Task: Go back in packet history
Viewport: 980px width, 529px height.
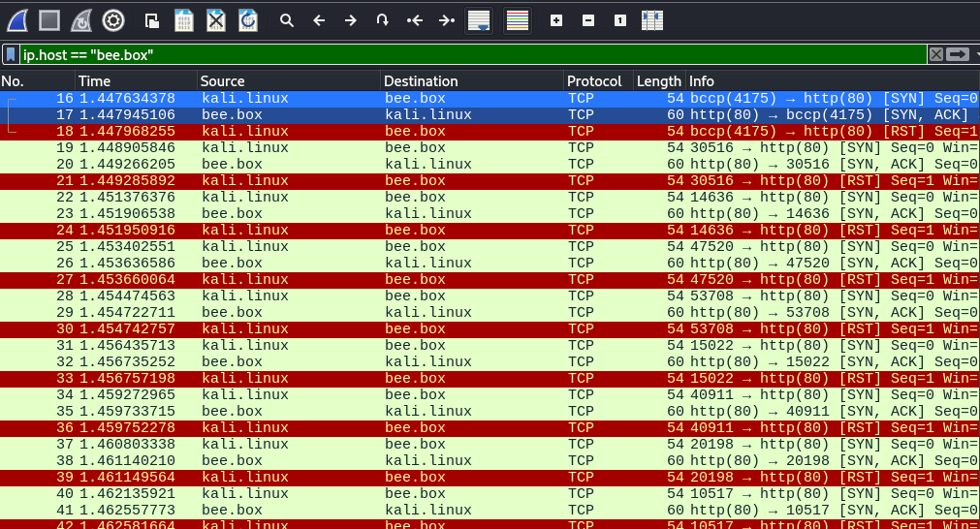Action: click(x=319, y=20)
